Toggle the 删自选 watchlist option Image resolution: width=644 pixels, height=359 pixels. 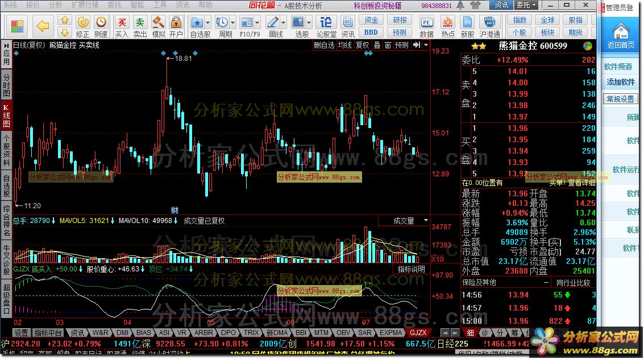point(324,46)
